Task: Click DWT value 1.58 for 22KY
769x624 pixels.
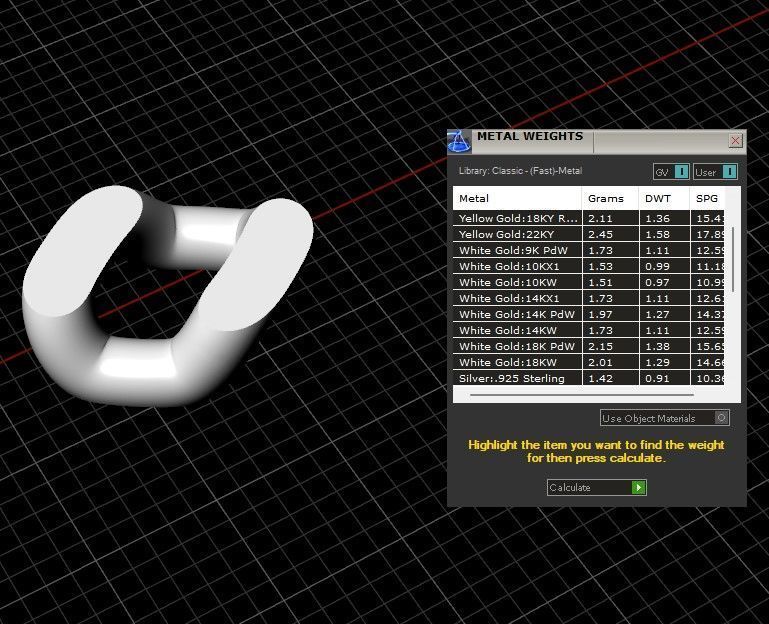Action: 657,234
